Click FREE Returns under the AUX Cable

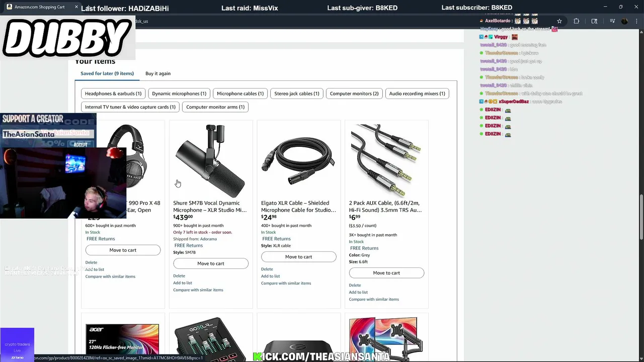tap(364, 248)
